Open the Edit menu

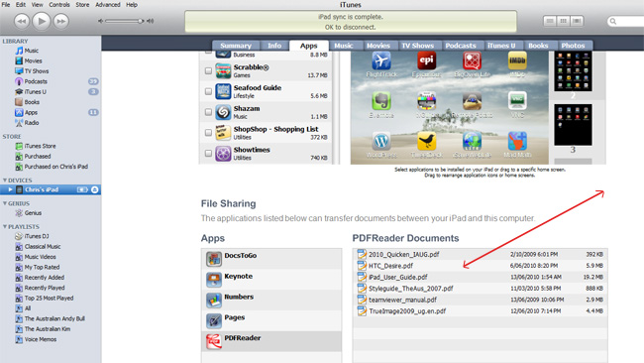(x=21, y=5)
